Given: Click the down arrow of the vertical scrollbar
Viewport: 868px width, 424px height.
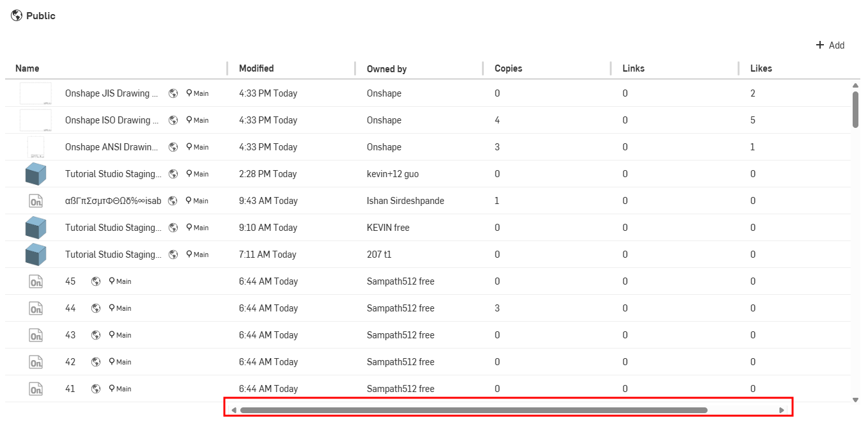Looking at the screenshot, I should (856, 400).
